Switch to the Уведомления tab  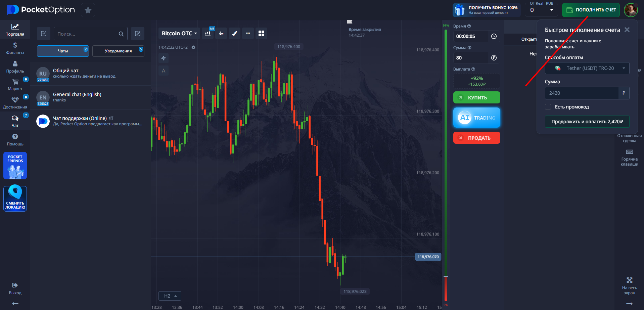click(x=118, y=51)
